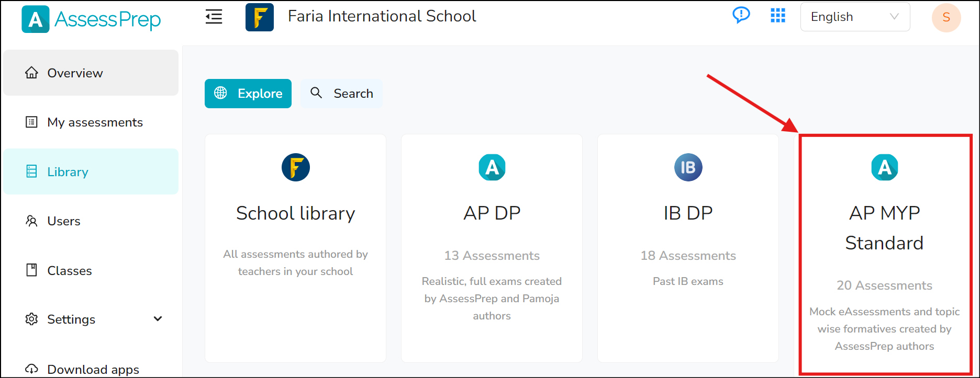Viewport: 980px width, 378px height.
Task: Open the IB DP library title
Action: [x=688, y=213]
